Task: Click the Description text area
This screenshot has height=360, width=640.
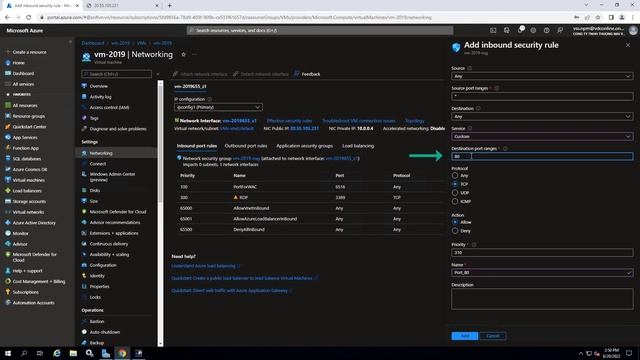Action: click(x=542, y=299)
